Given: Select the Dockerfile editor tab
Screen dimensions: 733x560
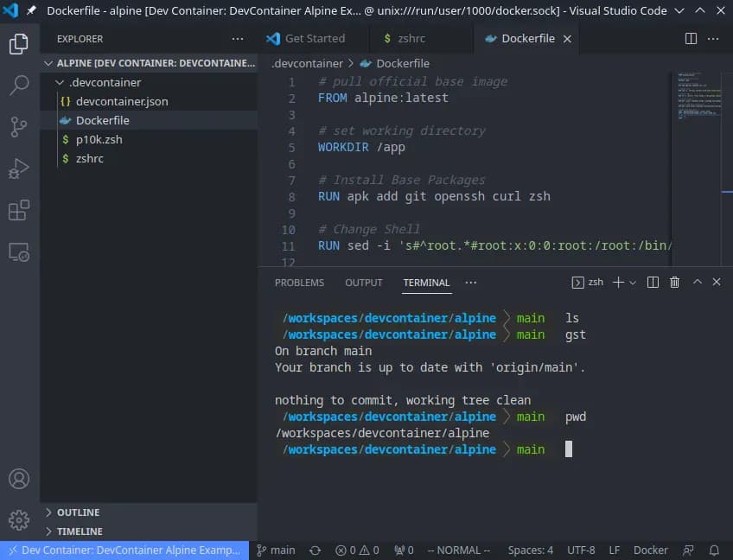Looking at the screenshot, I should pyautogui.click(x=527, y=39).
